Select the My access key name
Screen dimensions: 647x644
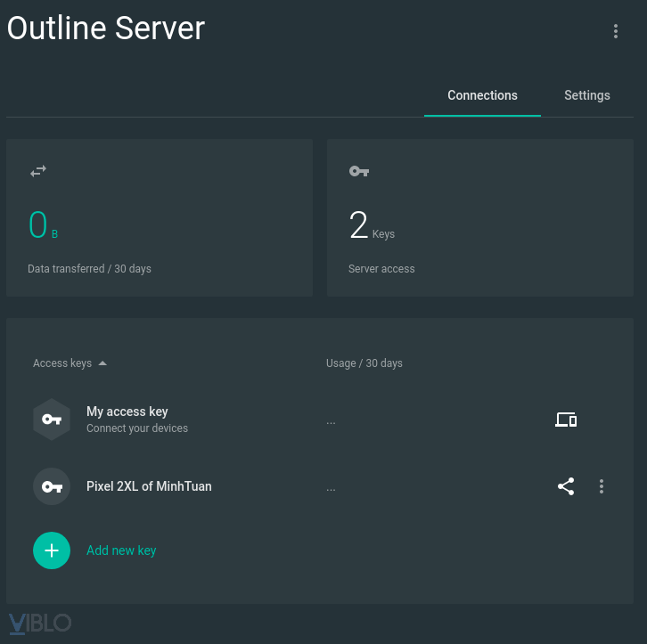(x=127, y=412)
